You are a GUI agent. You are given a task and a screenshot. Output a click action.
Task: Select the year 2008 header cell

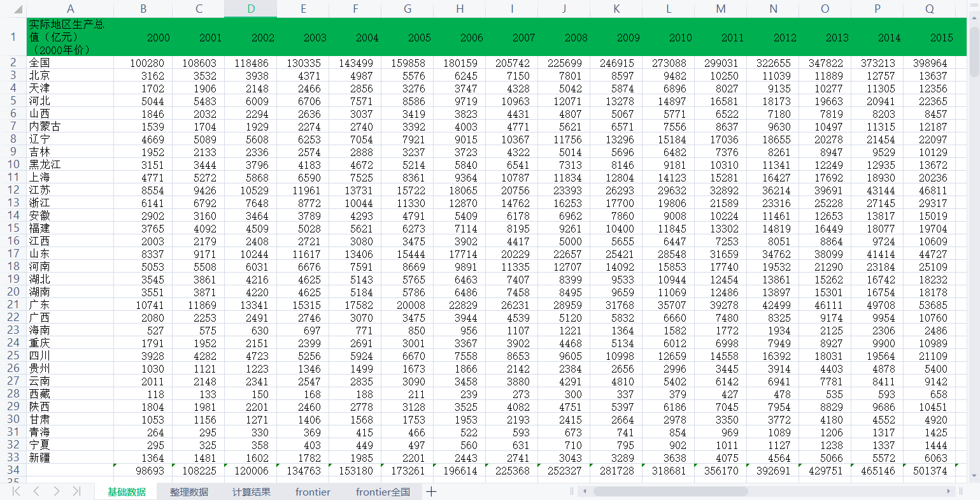point(564,37)
